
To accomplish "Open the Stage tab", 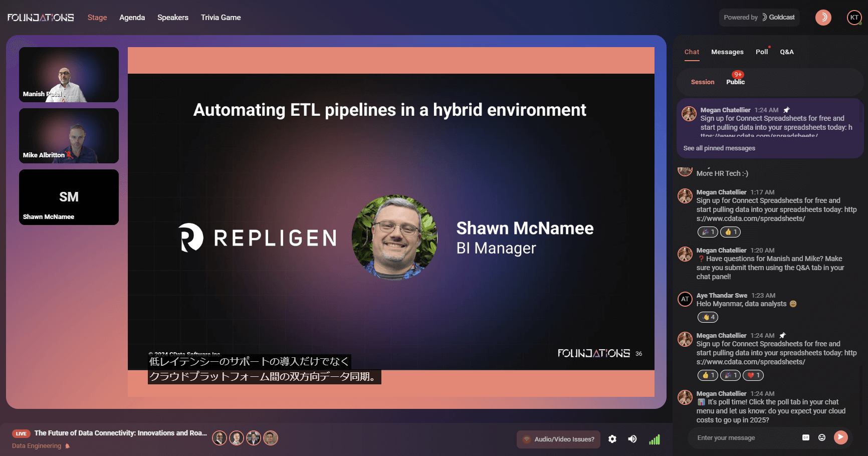I will (97, 18).
